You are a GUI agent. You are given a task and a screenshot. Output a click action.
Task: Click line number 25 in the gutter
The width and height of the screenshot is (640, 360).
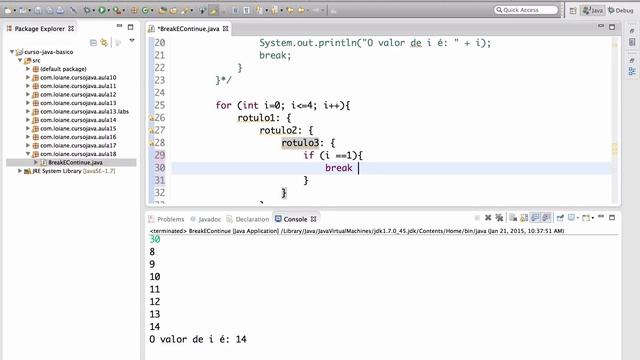point(160,105)
